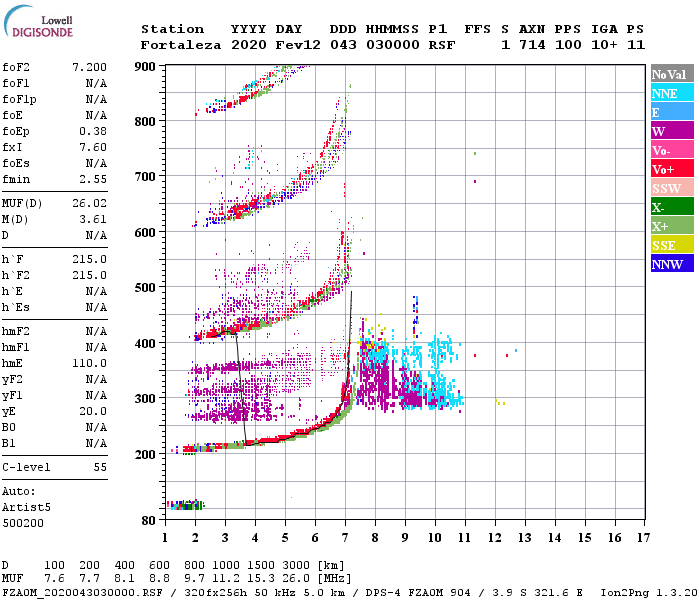Select the W purple legend swatch
Screen dimensions: 700x600
(672, 131)
